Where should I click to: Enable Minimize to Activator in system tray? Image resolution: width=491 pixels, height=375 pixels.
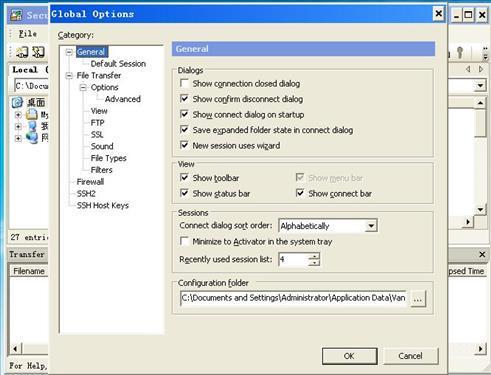point(184,241)
